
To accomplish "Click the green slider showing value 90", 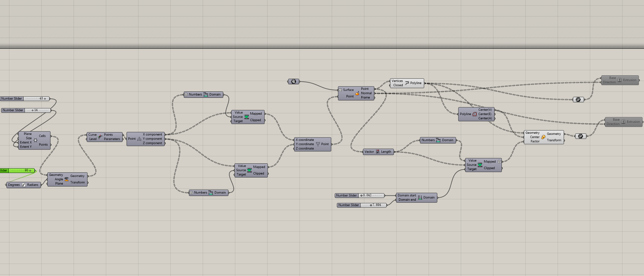I will click(22, 170).
